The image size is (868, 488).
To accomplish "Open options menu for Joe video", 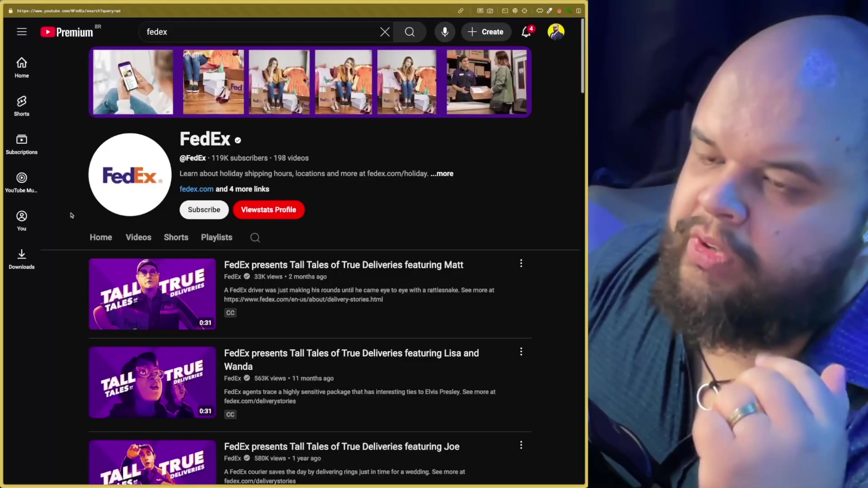I will click(521, 445).
